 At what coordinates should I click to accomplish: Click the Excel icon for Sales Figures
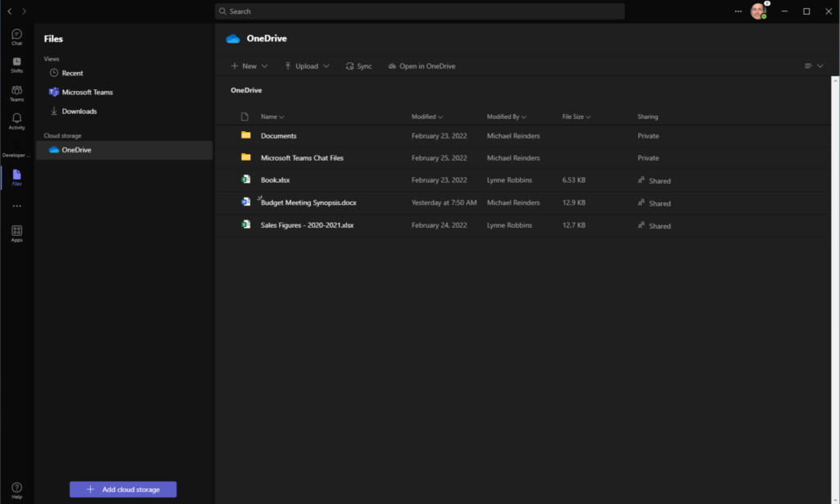(246, 225)
